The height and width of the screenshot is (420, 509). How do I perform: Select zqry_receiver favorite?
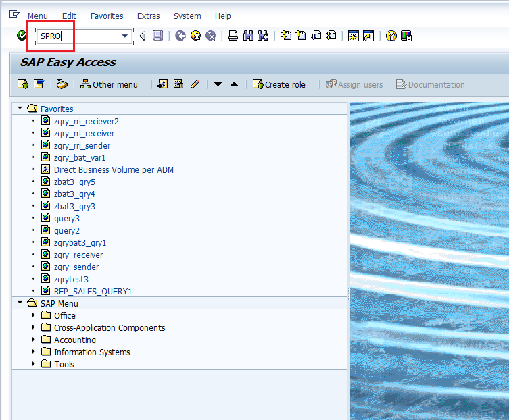pos(78,255)
